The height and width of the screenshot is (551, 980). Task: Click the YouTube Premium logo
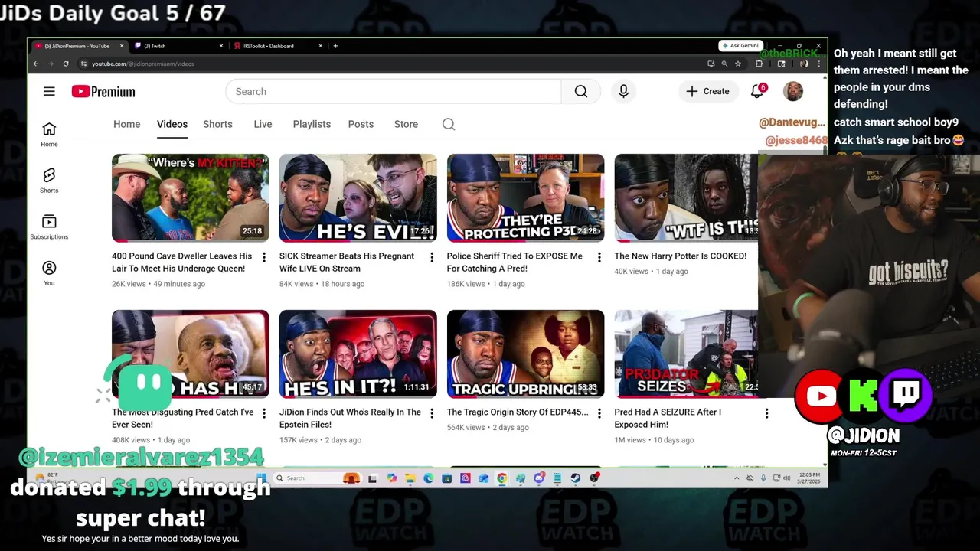tap(103, 91)
